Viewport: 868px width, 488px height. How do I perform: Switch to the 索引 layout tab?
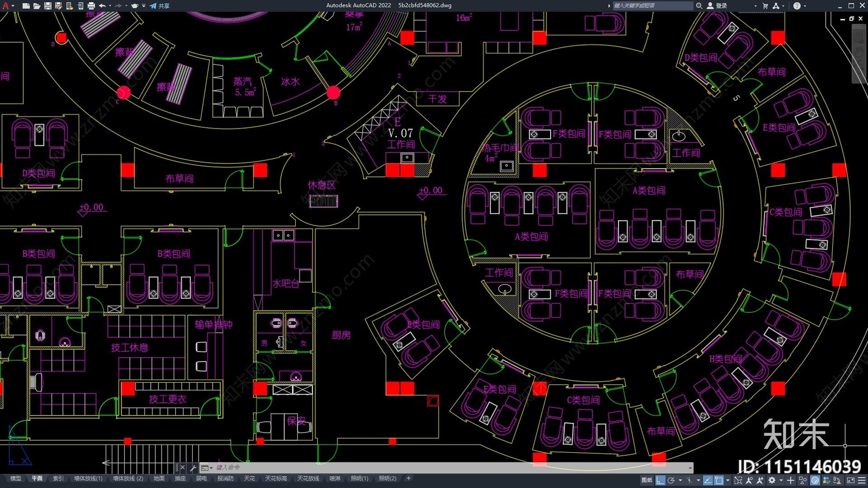58,478
